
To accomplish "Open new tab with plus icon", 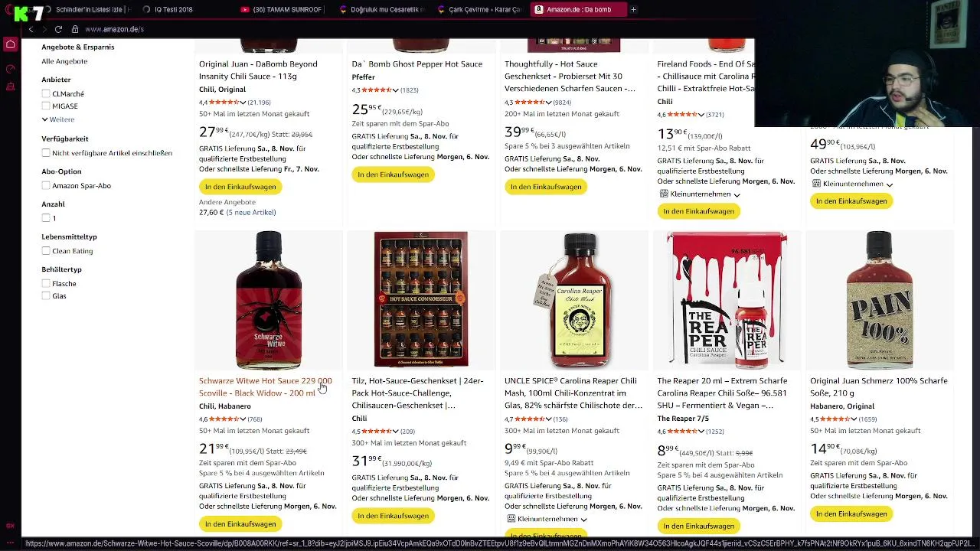I will tap(633, 9).
